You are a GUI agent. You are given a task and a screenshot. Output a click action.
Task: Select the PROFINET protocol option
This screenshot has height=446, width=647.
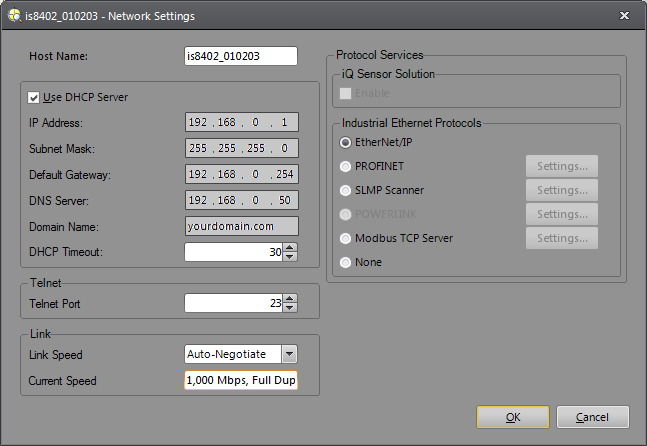pyautogui.click(x=347, y=166)
